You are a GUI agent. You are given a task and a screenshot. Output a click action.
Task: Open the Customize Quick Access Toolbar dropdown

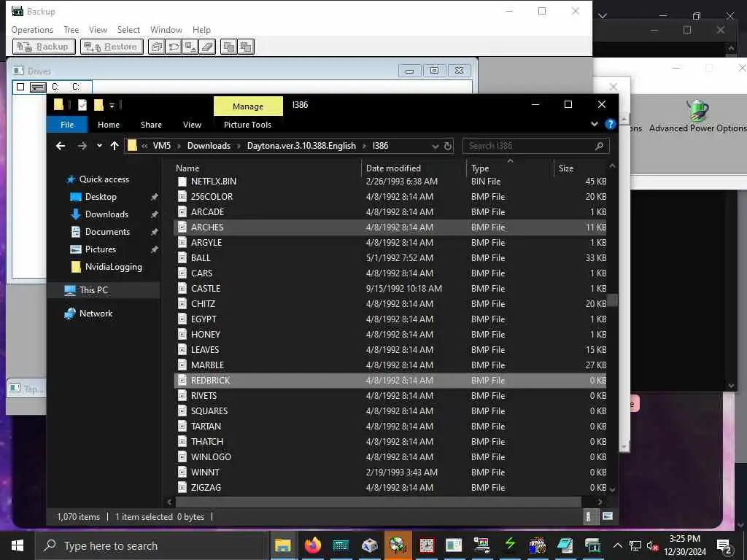coord(112,105)
